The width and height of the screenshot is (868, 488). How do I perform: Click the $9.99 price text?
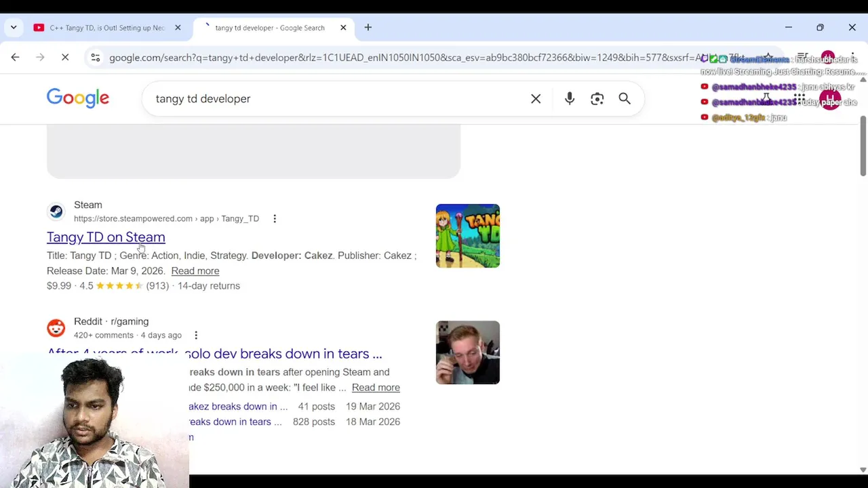point(59,286)
